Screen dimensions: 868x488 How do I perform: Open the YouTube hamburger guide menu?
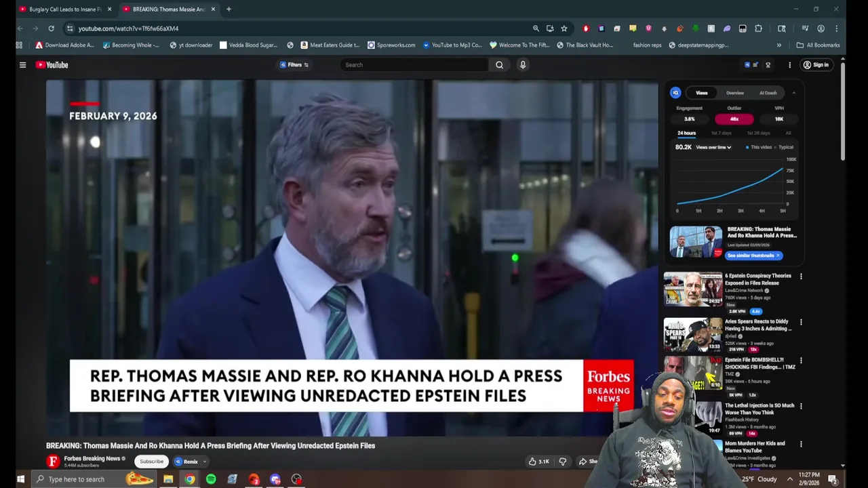click(22, 65)
